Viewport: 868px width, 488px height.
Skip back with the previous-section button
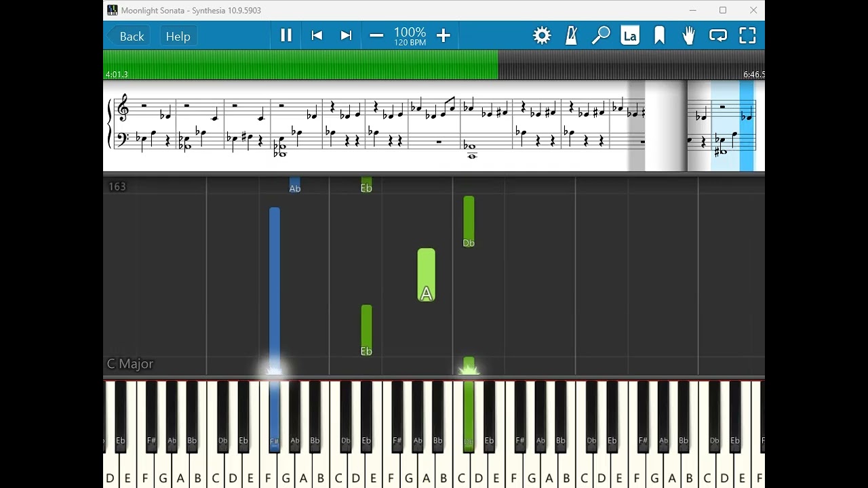(317, 36)
